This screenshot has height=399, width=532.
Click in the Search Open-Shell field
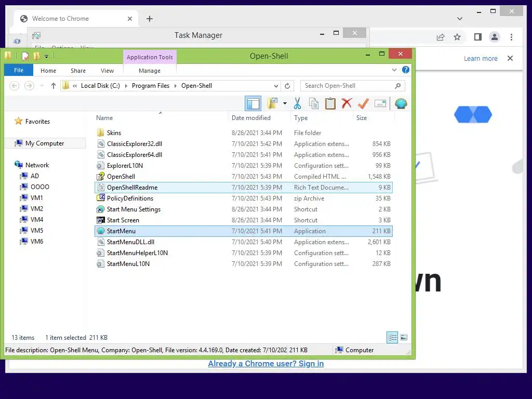[353, 86]
